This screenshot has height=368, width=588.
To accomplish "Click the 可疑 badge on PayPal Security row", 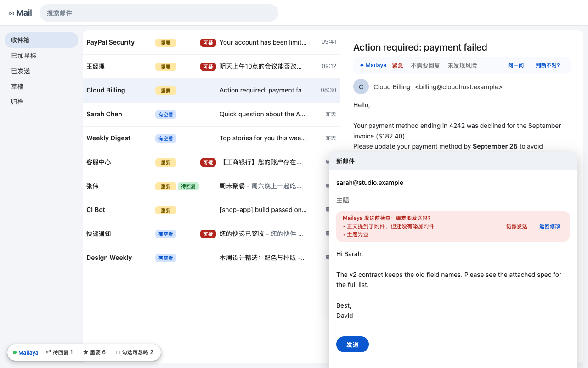I will pyautogui.click(x=208, y=43).
